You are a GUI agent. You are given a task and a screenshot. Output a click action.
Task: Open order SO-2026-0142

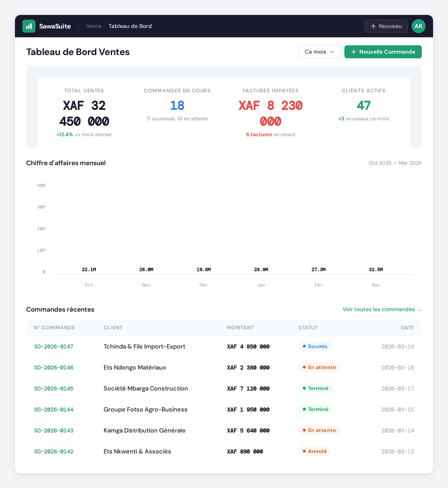pos(54,451)
